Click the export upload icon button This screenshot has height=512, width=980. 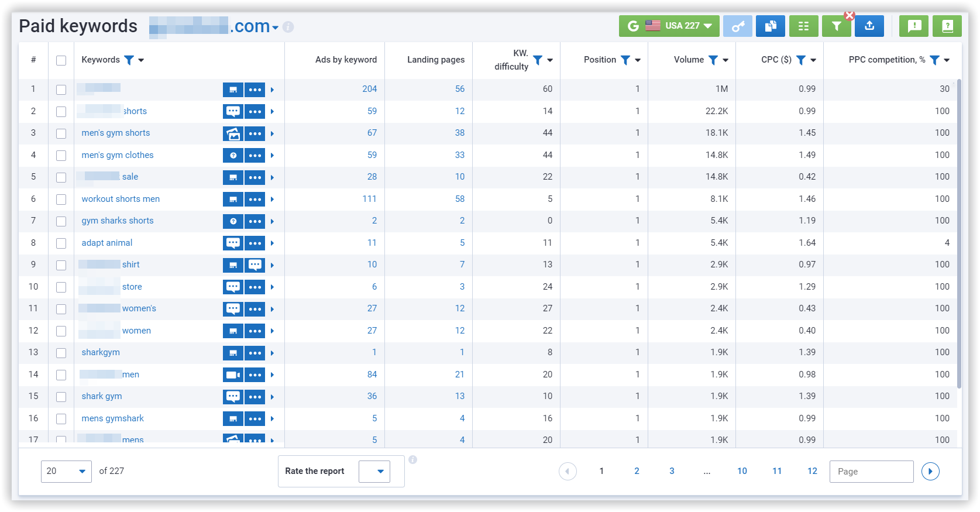[869, 26]
